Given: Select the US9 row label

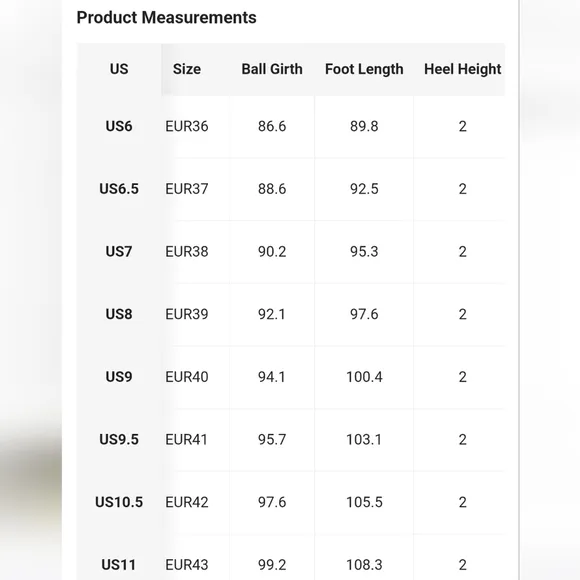Looking at the screenshot, I should click(119, 377).
